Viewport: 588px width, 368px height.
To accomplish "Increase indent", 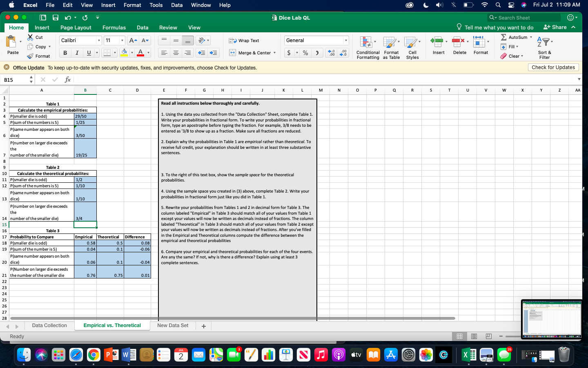I will pyautogui.click(x=213, y=53).
